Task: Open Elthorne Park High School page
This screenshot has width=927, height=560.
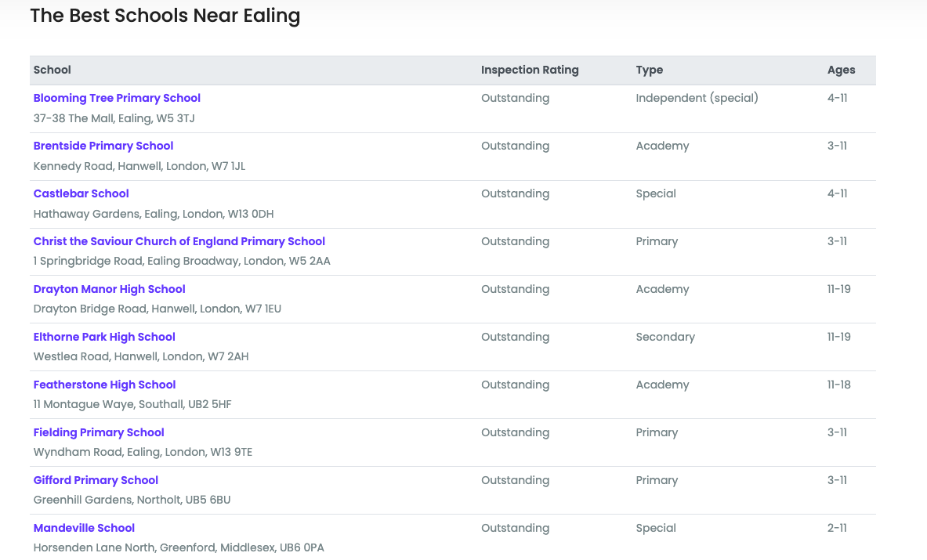Action: click(x=104, y=337)
